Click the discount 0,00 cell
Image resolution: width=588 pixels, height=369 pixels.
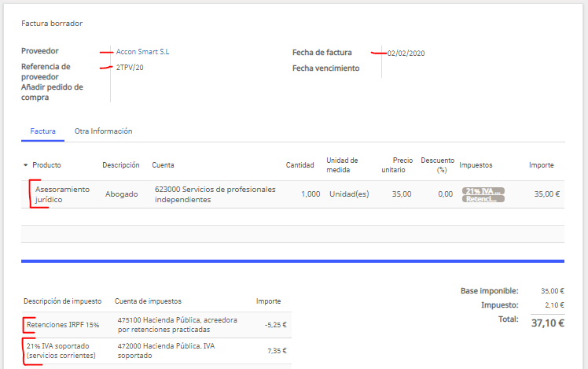point(446,194)
